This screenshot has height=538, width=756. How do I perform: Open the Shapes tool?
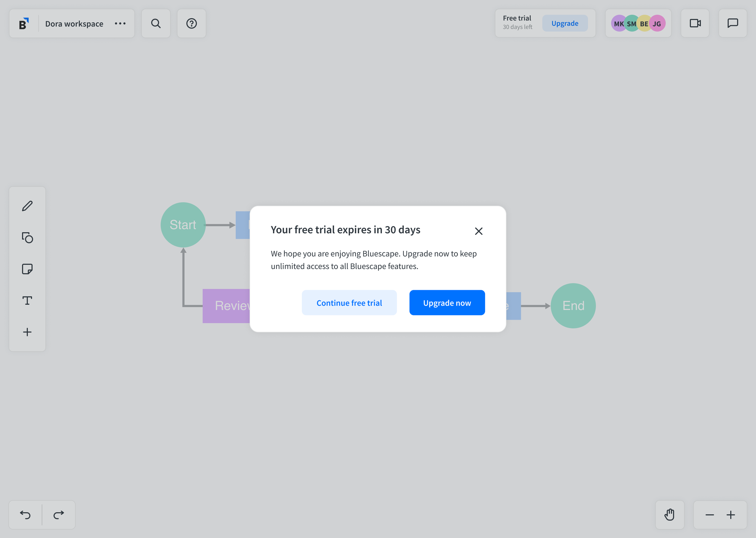click(27, 238)
